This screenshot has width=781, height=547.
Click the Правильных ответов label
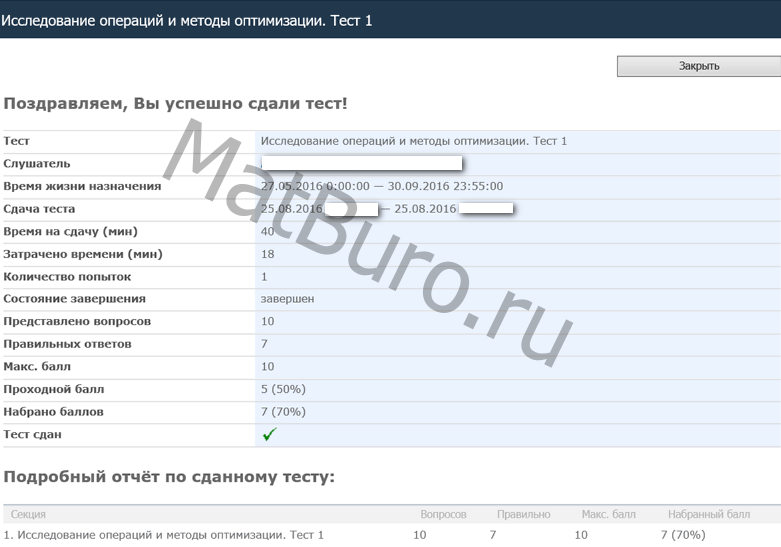click(67, 344)
